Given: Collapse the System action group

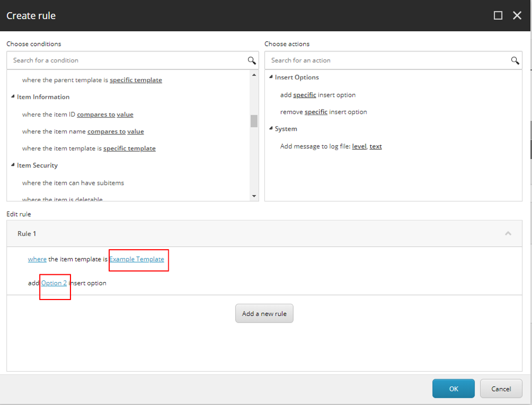Looking at the screenshot, I should (x=271, y=129).
